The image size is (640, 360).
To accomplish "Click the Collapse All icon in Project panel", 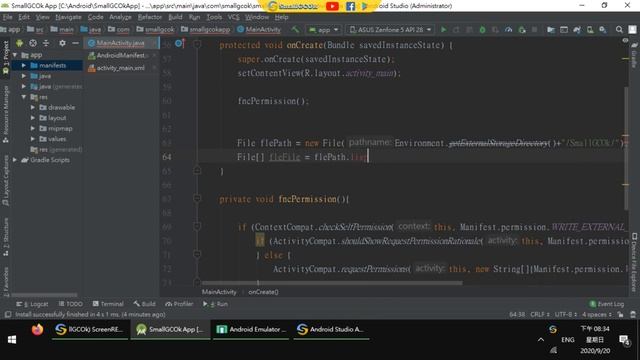I will [x=46, y=43].
